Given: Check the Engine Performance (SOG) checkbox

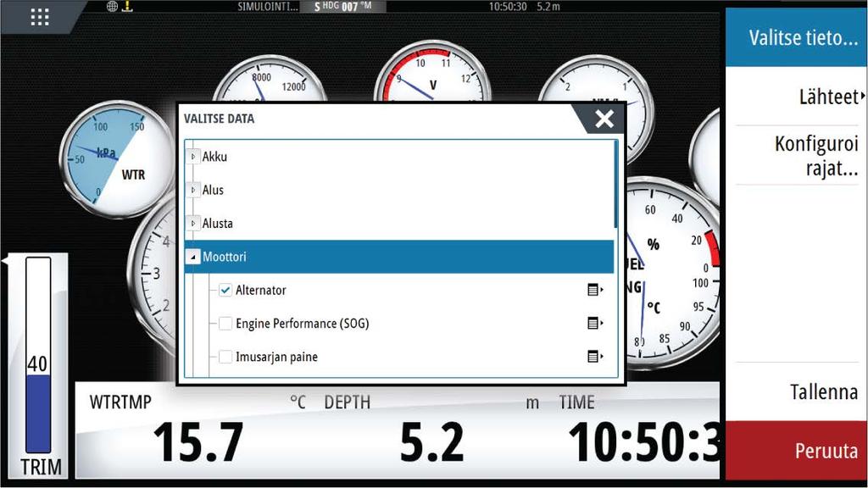Looking at the screenshot, I should tap(225, 323).
